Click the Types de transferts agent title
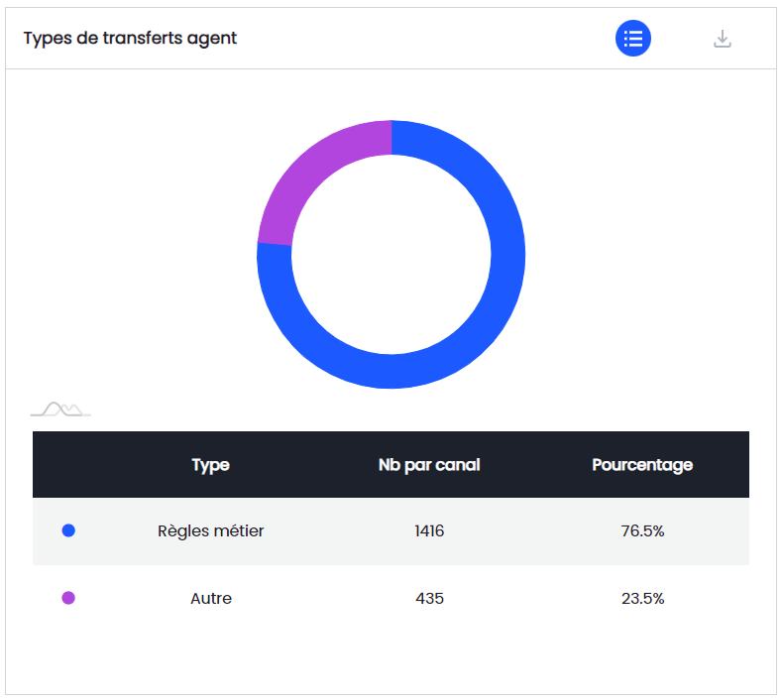The width and height of the screenshot is (783, 700). pyautogui.click(x=130, y=39)
